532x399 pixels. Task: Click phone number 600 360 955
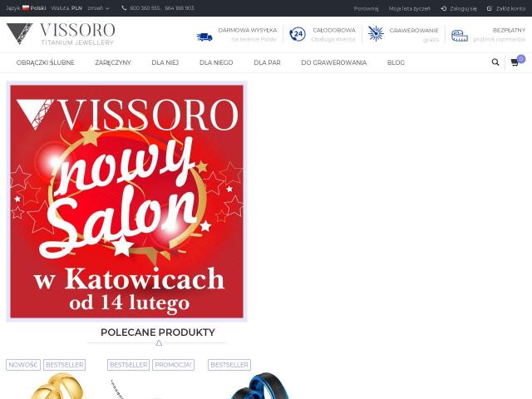(145, 7)
